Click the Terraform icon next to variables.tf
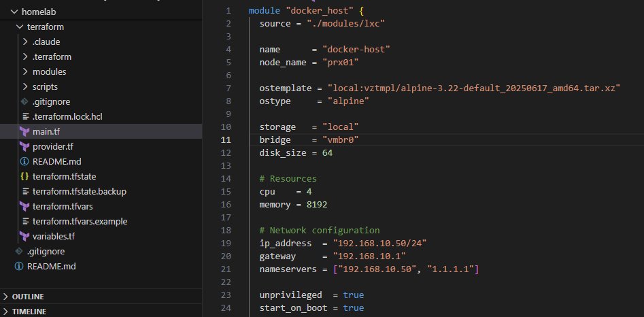Screen dimensions: 644x317 point(24,236)
